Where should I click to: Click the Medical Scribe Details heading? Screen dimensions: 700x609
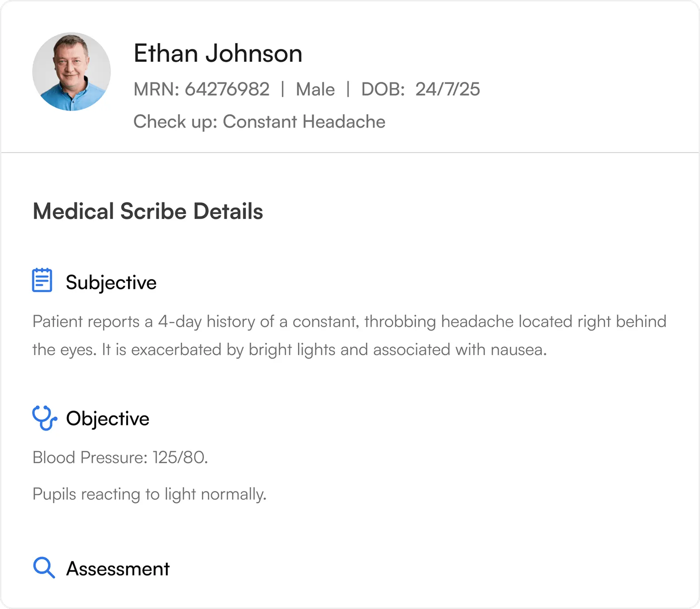pos(148,211)
